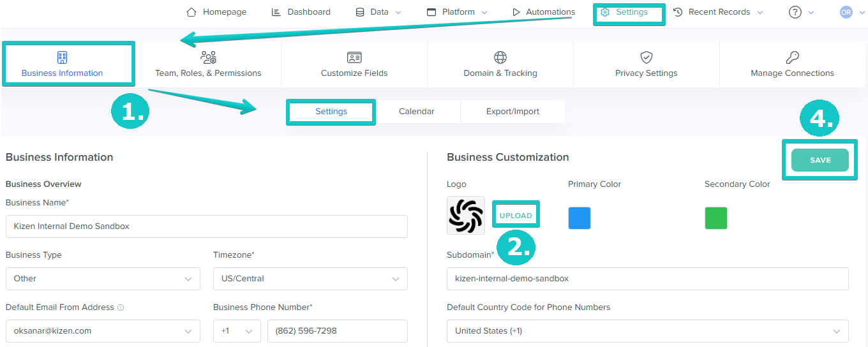Switch to the Domain & Tracking tab
Viewport: 868px width, 347px height.
pyautogui.click(x=500, y=64)
